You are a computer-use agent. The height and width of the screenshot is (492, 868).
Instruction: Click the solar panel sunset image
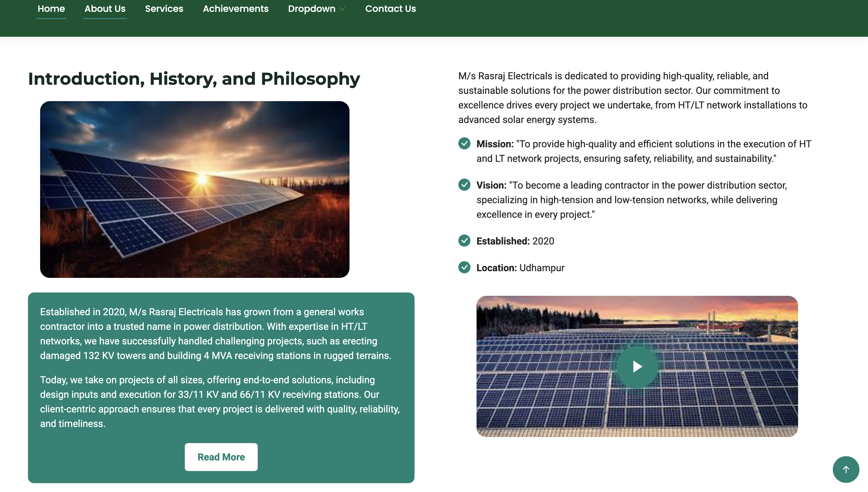coord(195,189)
